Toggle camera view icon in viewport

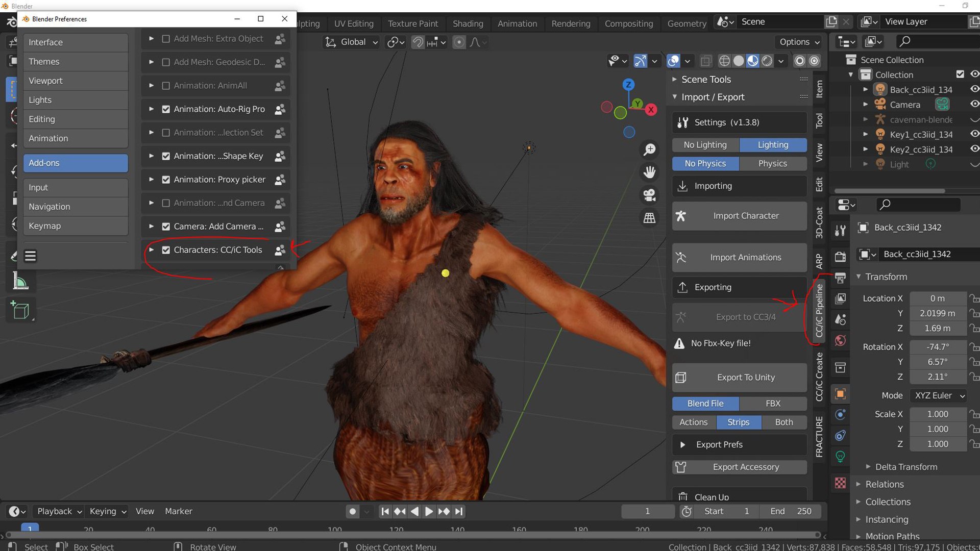(649, 195)
